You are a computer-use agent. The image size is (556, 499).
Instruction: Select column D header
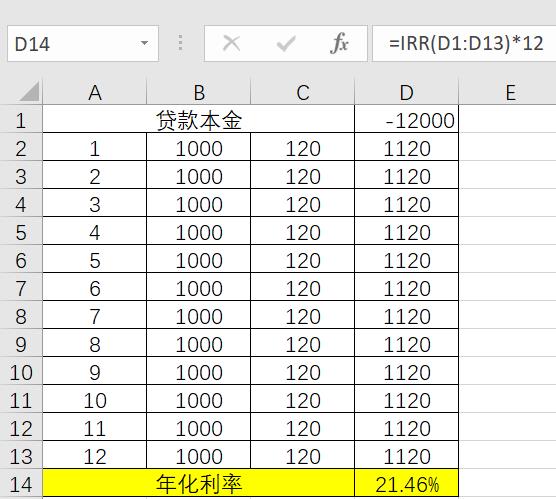coord(406,93)
